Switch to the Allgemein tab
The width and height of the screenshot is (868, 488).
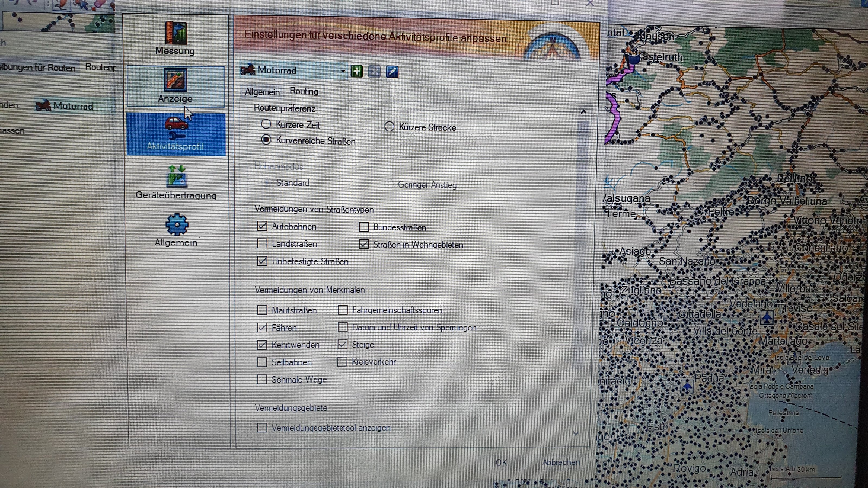(x=262, y=92)
